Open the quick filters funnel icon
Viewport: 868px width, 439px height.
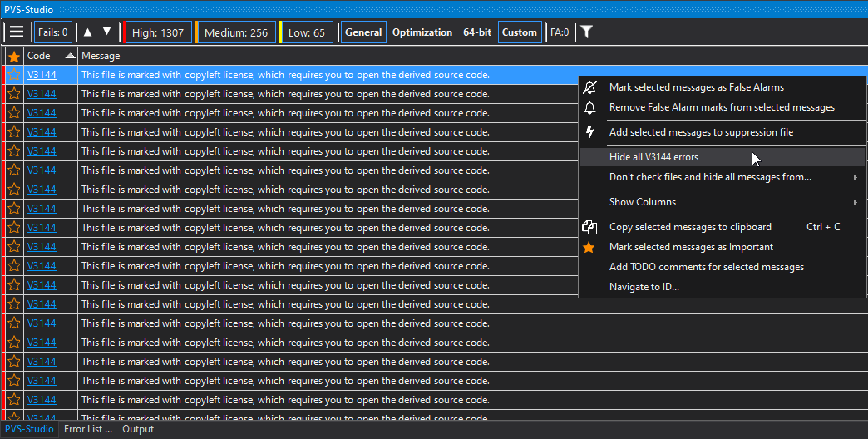(587, 32)
